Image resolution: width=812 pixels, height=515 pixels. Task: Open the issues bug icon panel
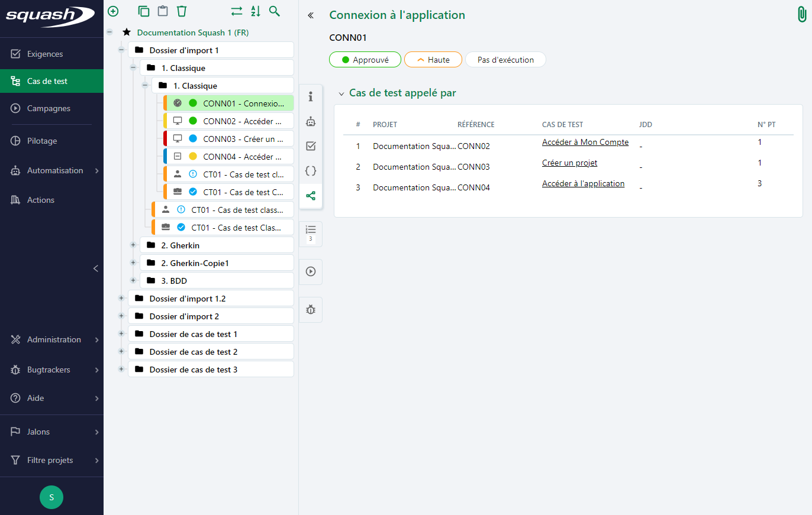(311, 309)
